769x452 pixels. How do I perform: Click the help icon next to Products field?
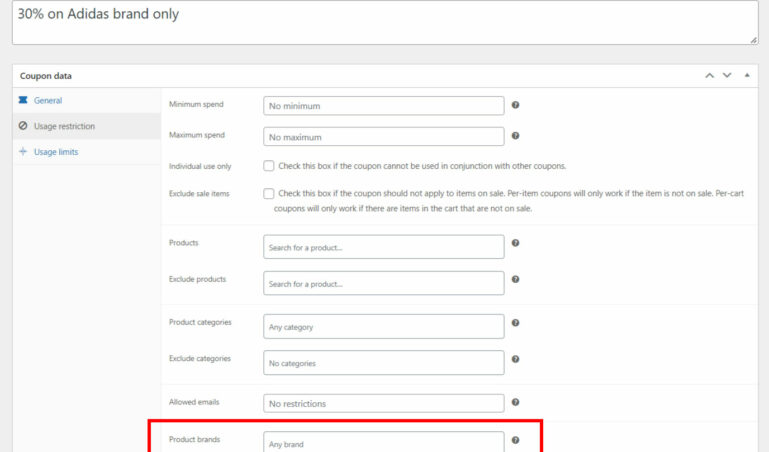[515, 243]
